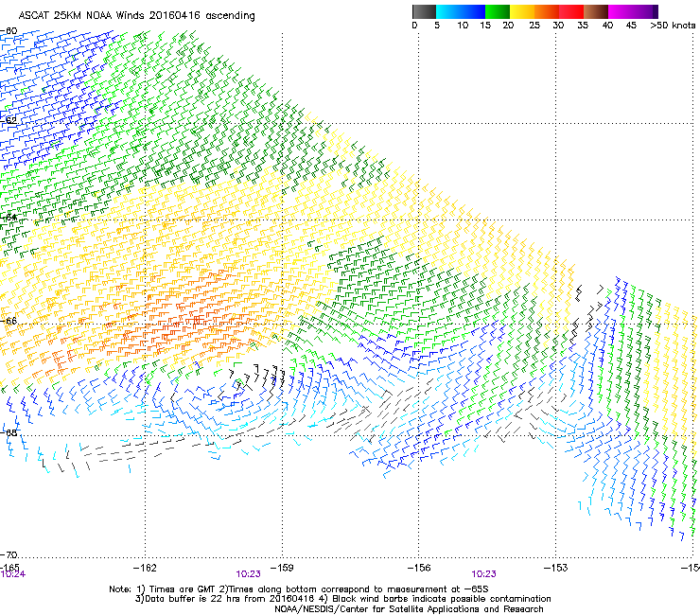
Task: Click the NOAA/NESDIS Center credit line
Action: pos(409,609)
